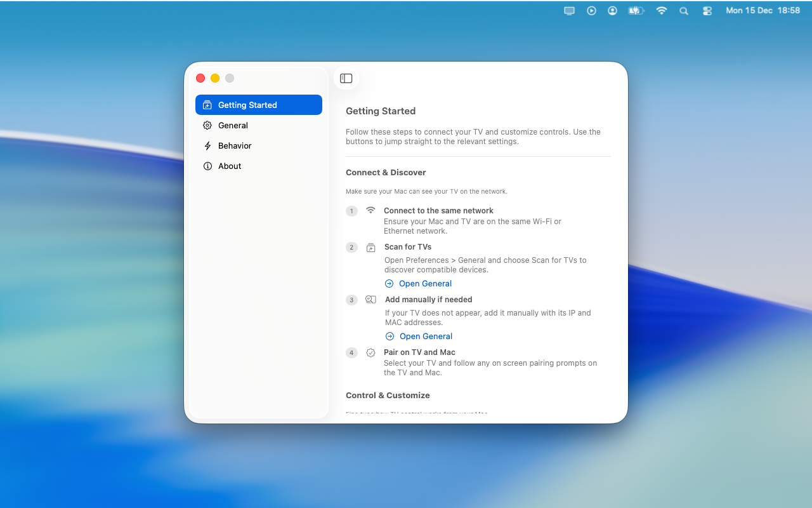Click the play circle menu bar icon

pos(591,11)
